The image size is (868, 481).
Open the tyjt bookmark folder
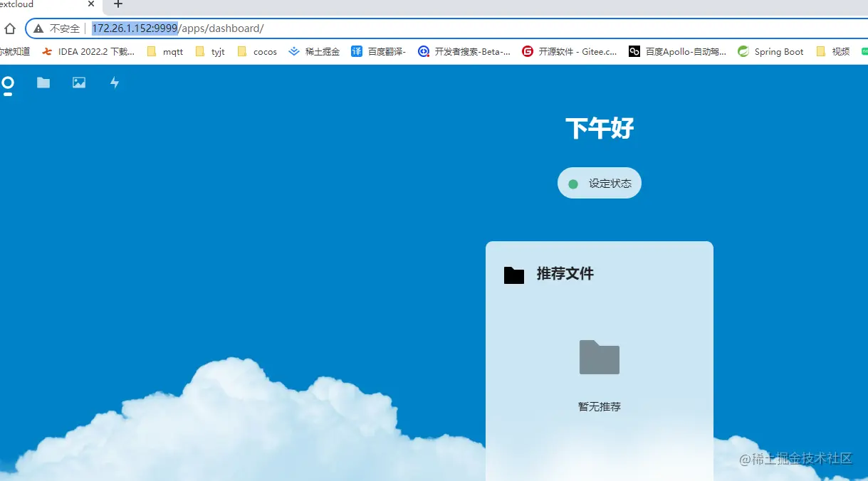point(210,51)
